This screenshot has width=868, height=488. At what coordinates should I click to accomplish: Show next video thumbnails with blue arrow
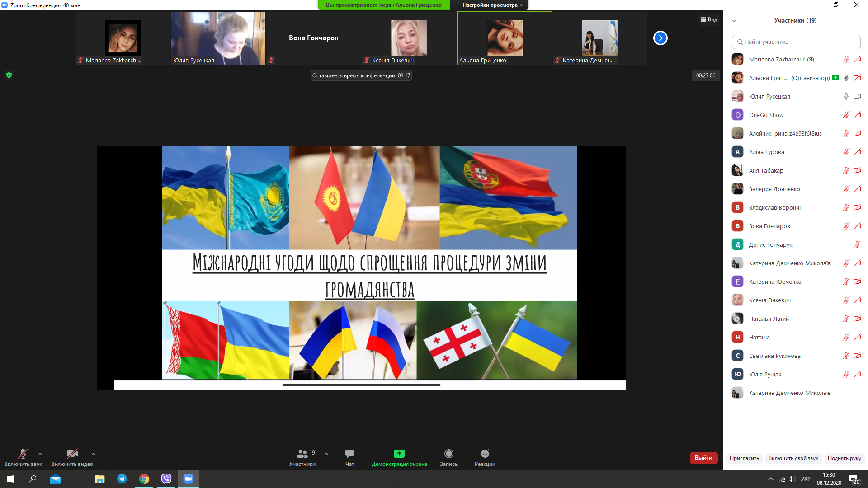pyautogui.click(x=660, y=38)
